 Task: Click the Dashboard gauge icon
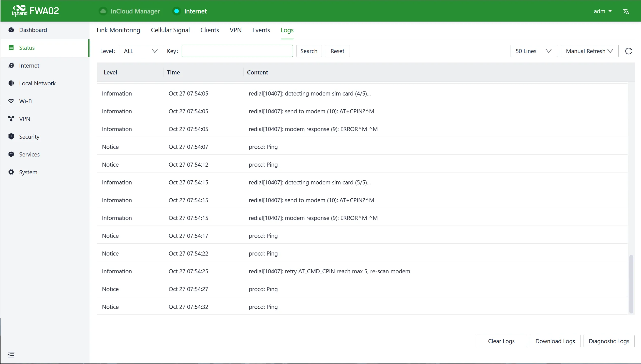[x=11, y=30]
